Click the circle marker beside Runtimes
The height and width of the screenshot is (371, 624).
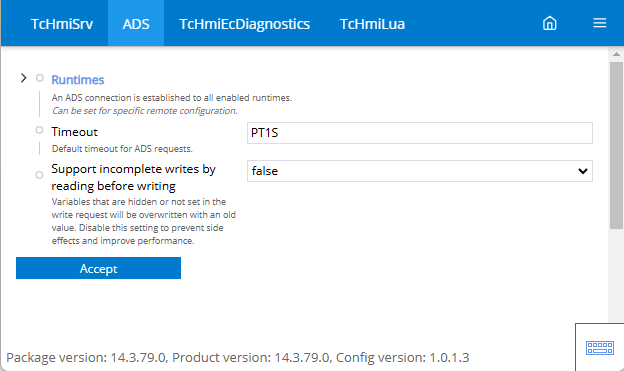click(x=39, y=78)
